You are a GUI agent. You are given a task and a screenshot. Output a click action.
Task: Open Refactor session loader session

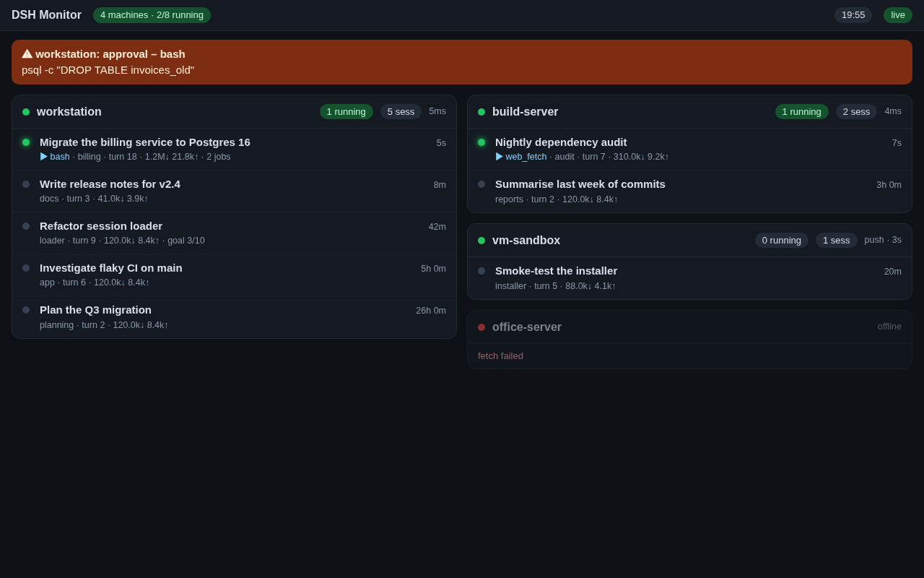[x=234, y=233]
